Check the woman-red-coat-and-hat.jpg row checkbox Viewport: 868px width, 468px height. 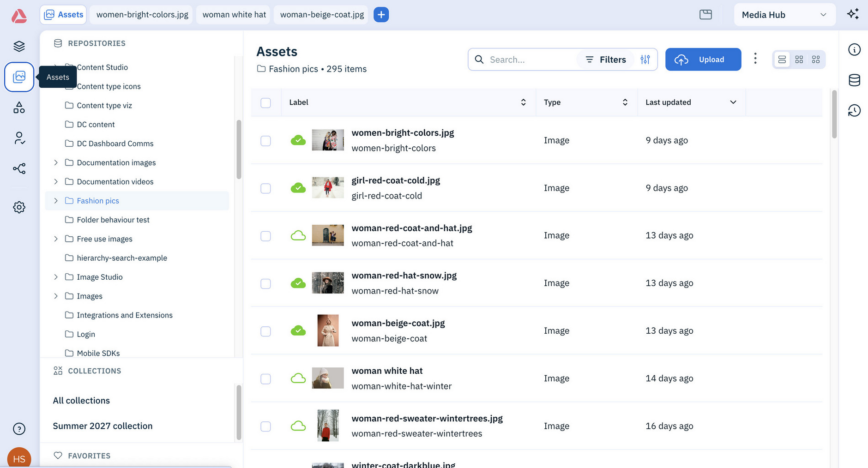265,236
